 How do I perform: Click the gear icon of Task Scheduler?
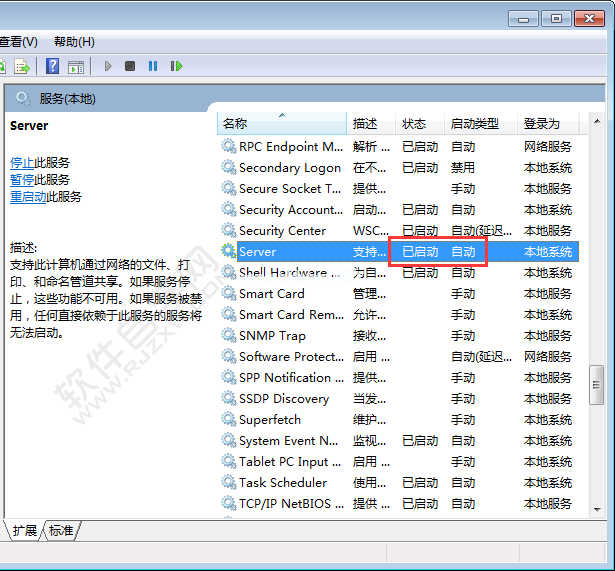228,482
